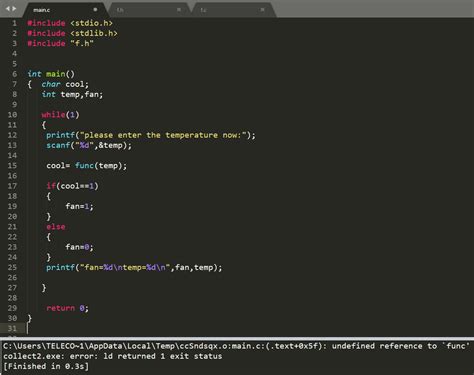
Task: Click the '#include "f.h"' line
Action: pos(60,43)
